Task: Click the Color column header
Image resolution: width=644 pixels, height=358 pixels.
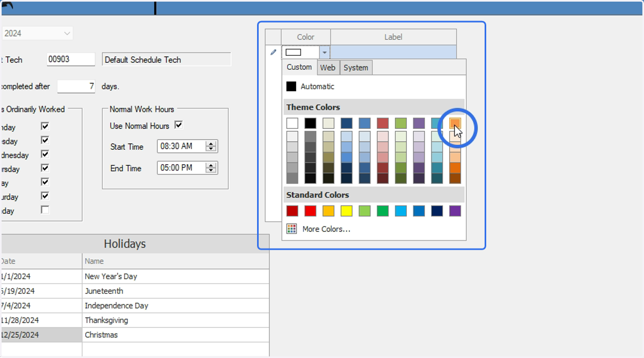Action: tap(306, 37)
